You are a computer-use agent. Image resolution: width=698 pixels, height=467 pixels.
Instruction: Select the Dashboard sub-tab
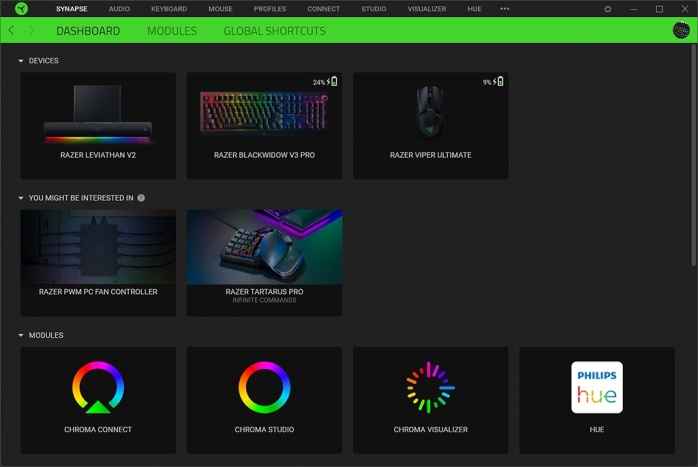click(x=88, y=31)
